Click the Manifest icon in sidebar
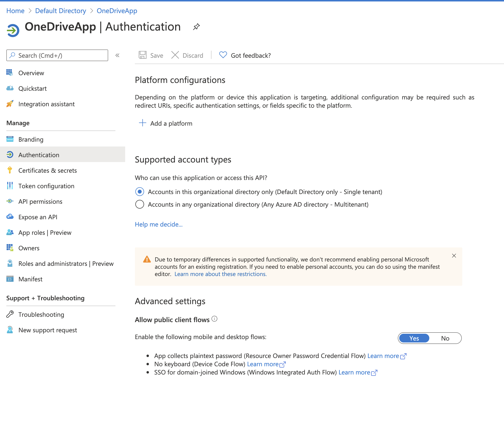 [x=10, y=279]
